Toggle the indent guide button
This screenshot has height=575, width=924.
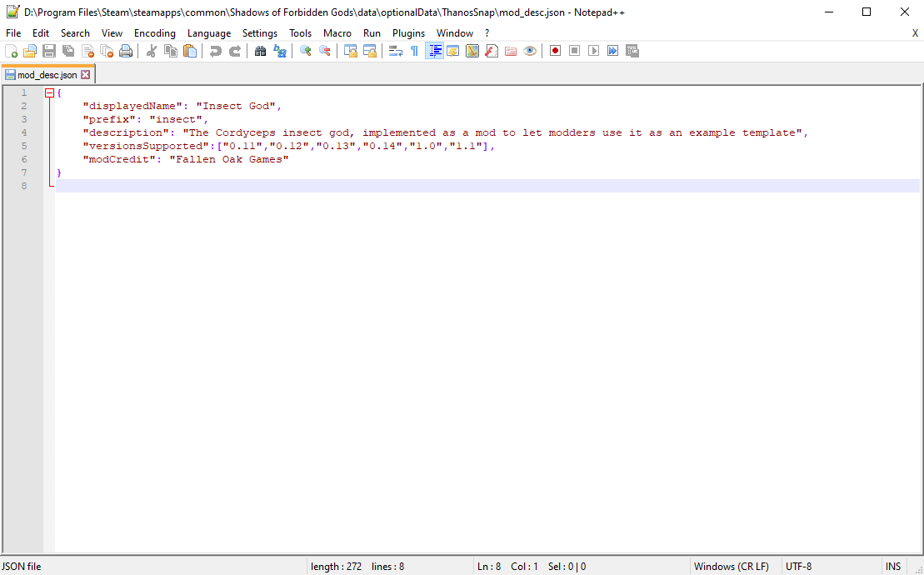coord(434,51)
